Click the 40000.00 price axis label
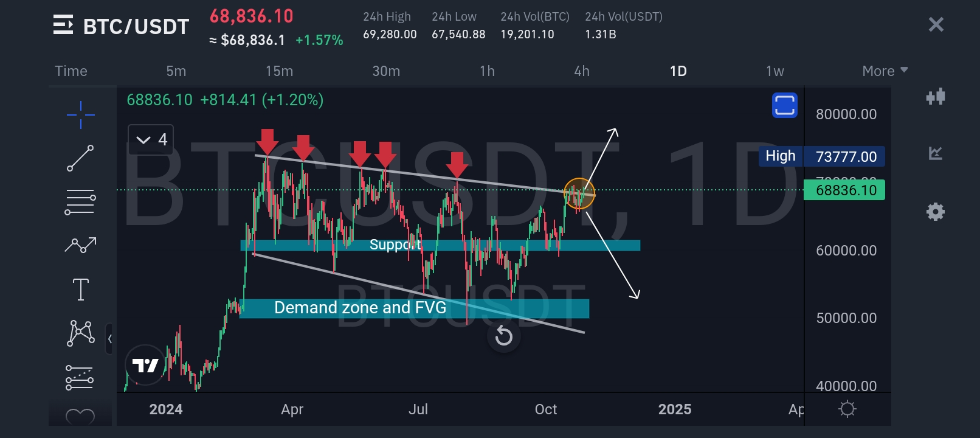980x438 pixels. pos(846,386)
